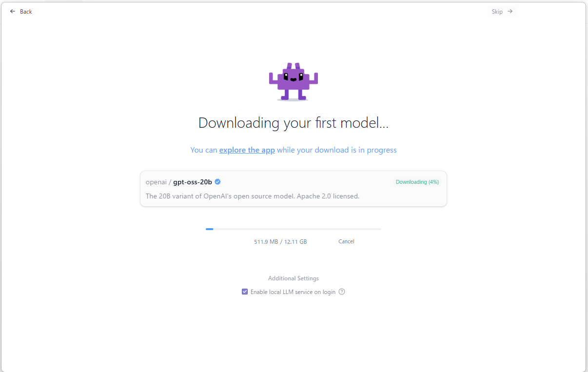Click the Skip text button
The width and height of the screenshot is (588, 372).
click(497, 12)
